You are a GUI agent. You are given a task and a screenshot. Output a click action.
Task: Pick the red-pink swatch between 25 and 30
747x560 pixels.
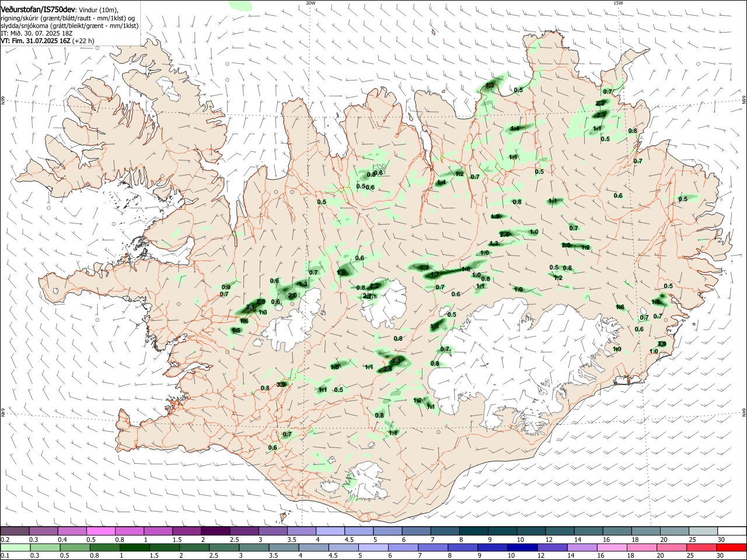pyautogui.click(x=701, y=547)
